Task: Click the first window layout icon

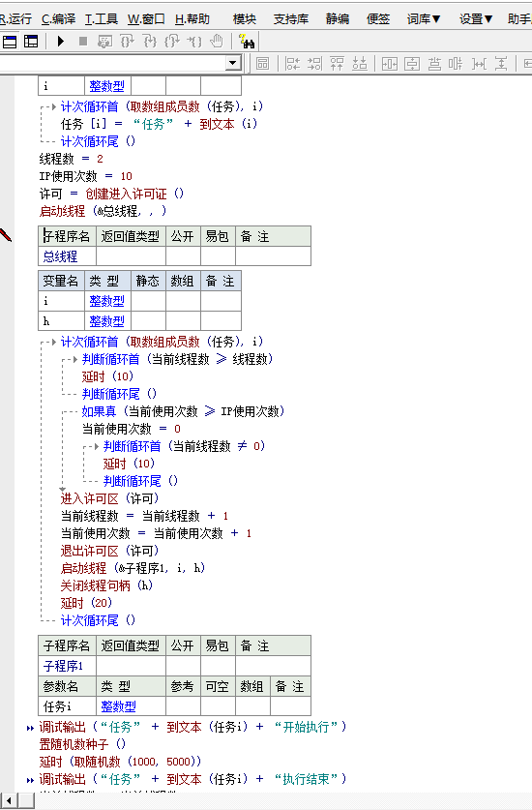Action: (10, 42)
